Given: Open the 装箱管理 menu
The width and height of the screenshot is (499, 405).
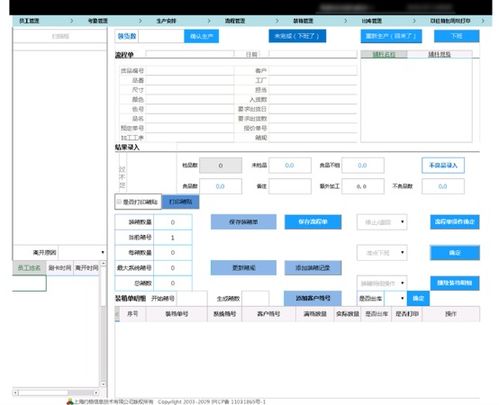Looking at the screenshot, I should (x=303, y=21).
